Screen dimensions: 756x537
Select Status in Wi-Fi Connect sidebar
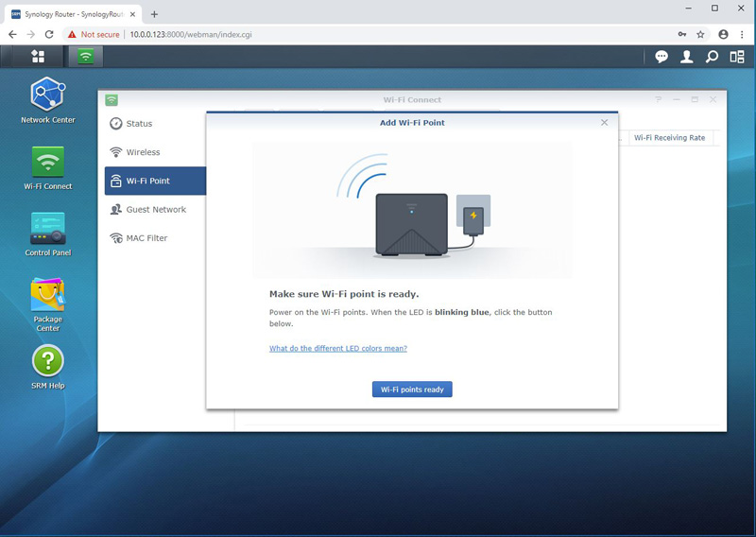tap(139, 124)
